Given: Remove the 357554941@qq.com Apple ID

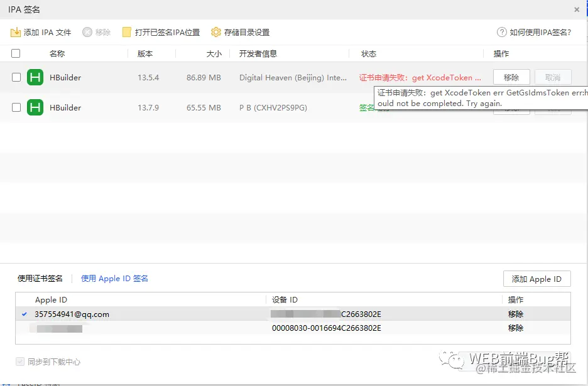Looking at the screenshot, I should [516, 314].
